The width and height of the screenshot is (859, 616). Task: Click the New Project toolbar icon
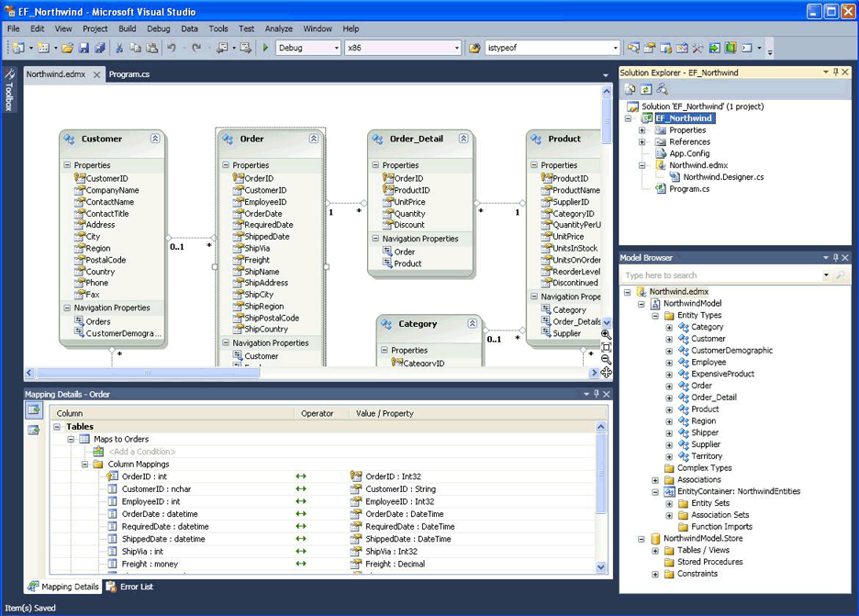point(18,49)
